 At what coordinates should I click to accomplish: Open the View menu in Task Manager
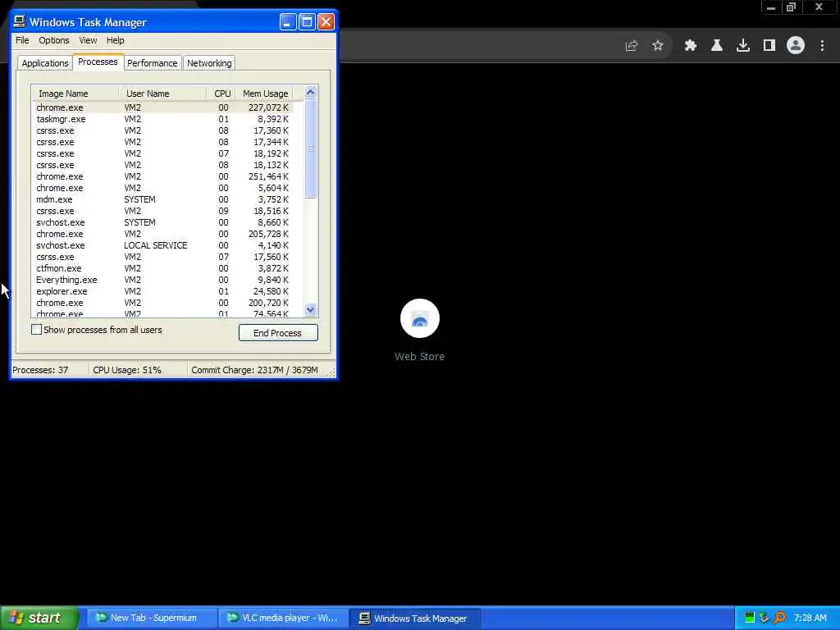pyautogui.click(x=88, y=40)
